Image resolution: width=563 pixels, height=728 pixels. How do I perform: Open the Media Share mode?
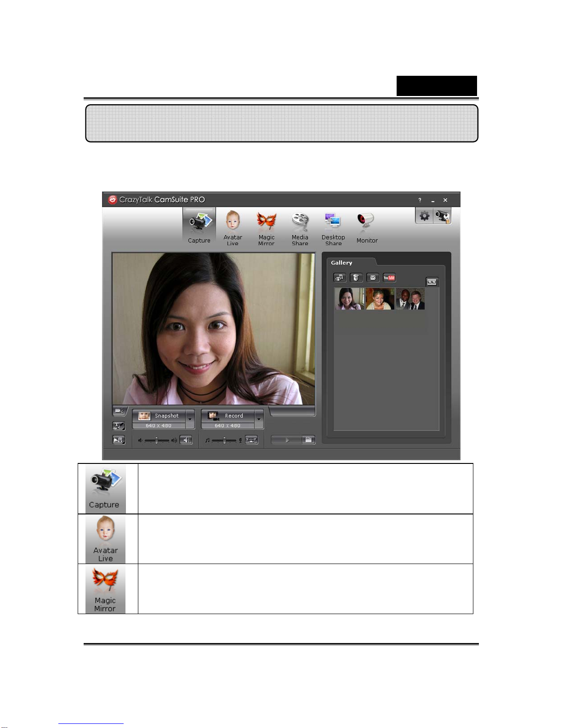tap(300, 228)
